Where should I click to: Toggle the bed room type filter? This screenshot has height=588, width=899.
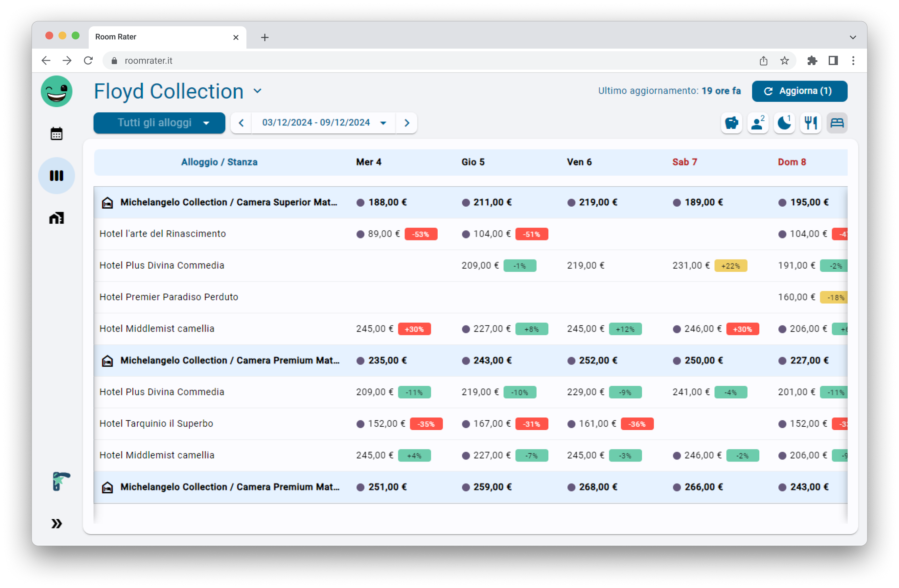tap(837, 123)
